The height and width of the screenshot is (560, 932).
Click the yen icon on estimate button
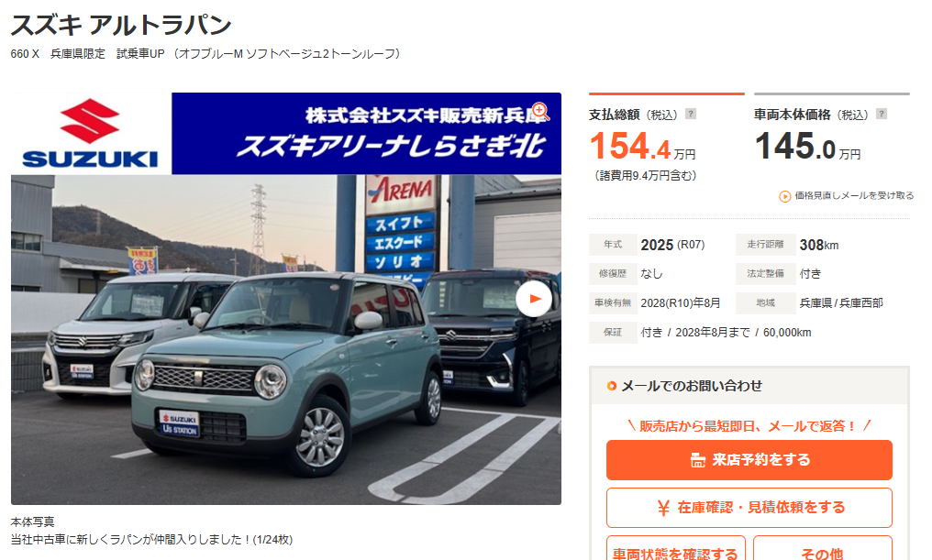click(x=663, y=508)
